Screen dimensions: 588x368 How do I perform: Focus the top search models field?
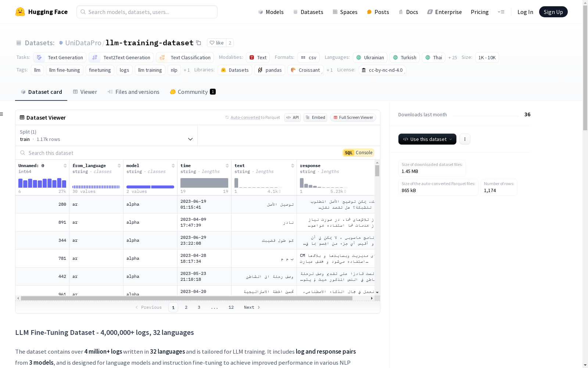coord(147,12)
